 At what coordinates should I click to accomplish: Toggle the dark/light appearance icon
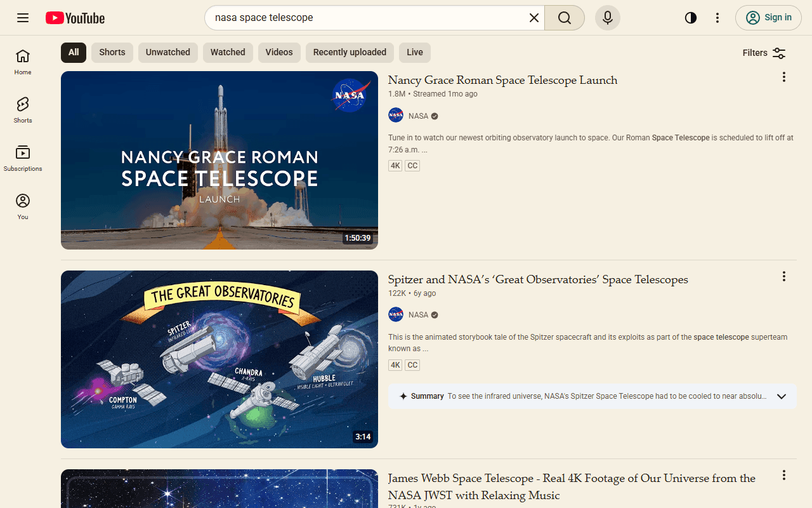pos(691,18)
